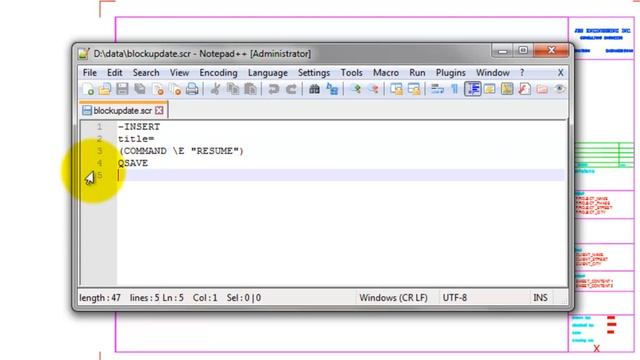The width and height of the screenshot is (640, 360).
Task: Close the blockupdate.scr tab with its red X
Action: pyautogui.click(x=159, y=110)
